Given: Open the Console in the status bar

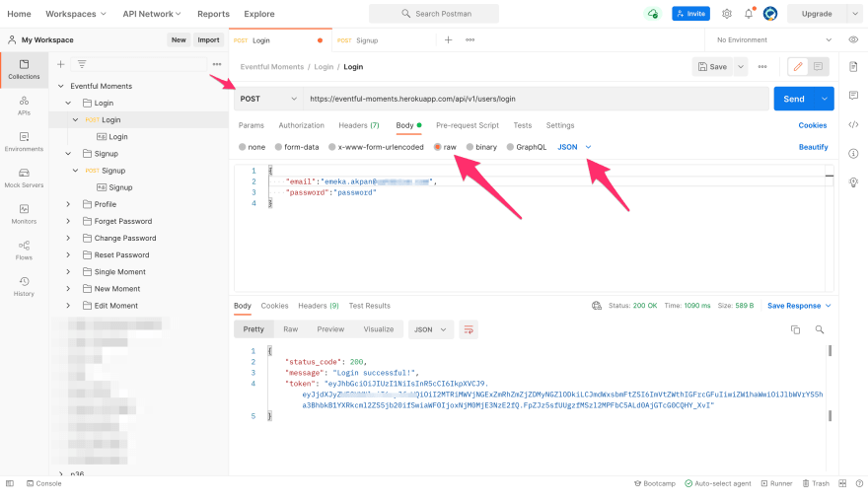Looking at the screenshot, I should (43, 483).
